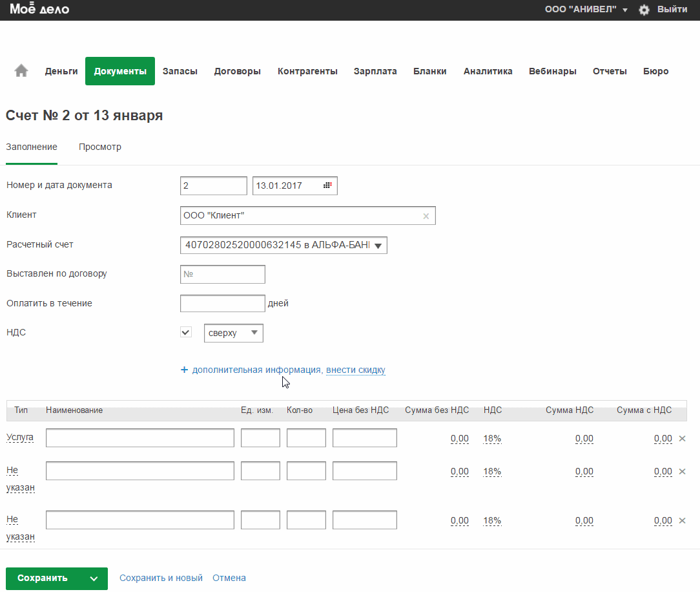Click the 'внести скидку' link

click(x=356, y=370)
